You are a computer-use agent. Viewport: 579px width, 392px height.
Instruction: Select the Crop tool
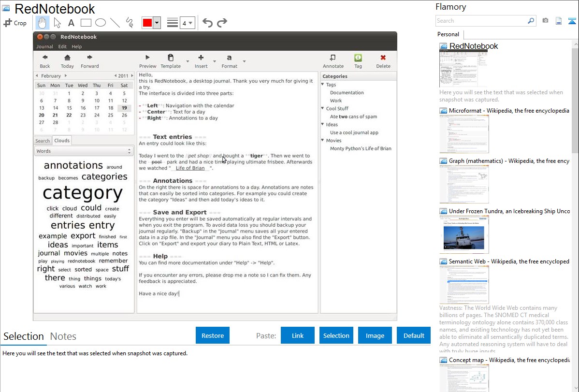(x=15, y=23)
